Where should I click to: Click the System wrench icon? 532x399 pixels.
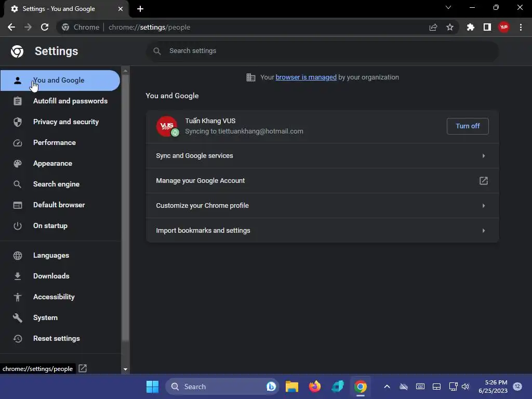[x=18, y=318]
